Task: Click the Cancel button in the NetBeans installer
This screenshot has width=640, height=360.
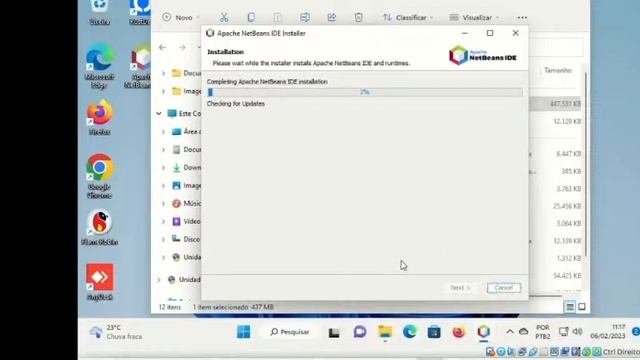Action: point(504,288)
